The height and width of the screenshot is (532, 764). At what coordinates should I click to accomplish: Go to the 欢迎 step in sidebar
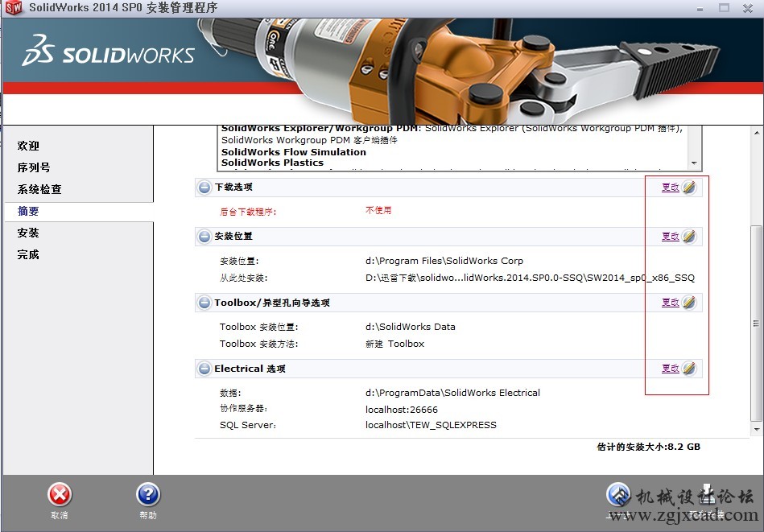[x=28, y=146]
